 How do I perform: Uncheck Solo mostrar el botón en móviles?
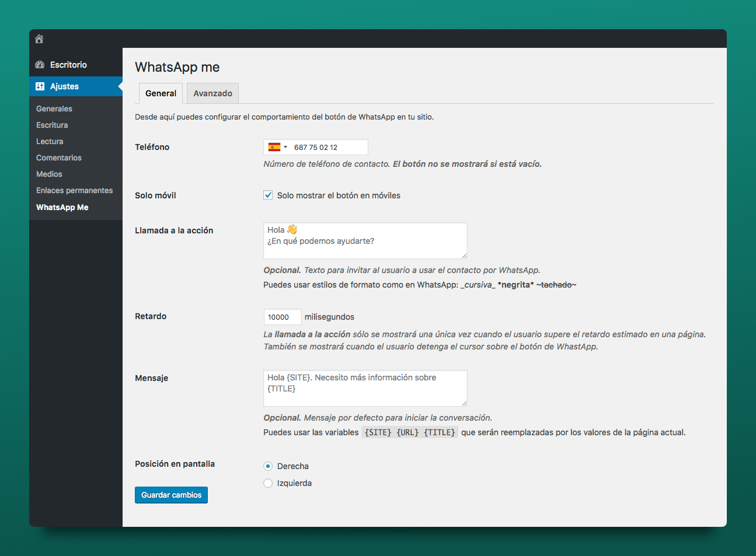(268, 195)
